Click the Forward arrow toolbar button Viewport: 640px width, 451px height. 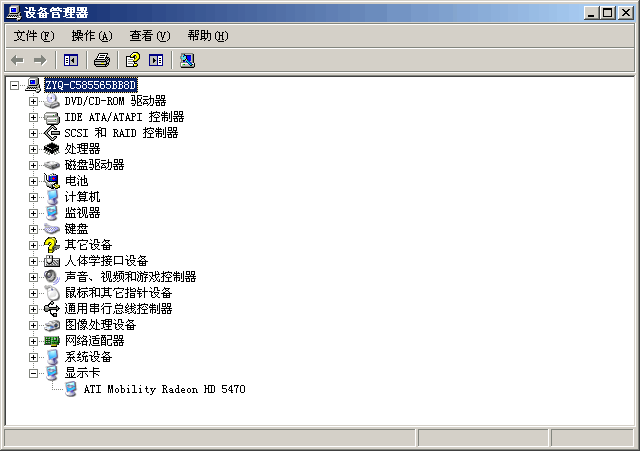pyautogui.click(x=40, y=60)
